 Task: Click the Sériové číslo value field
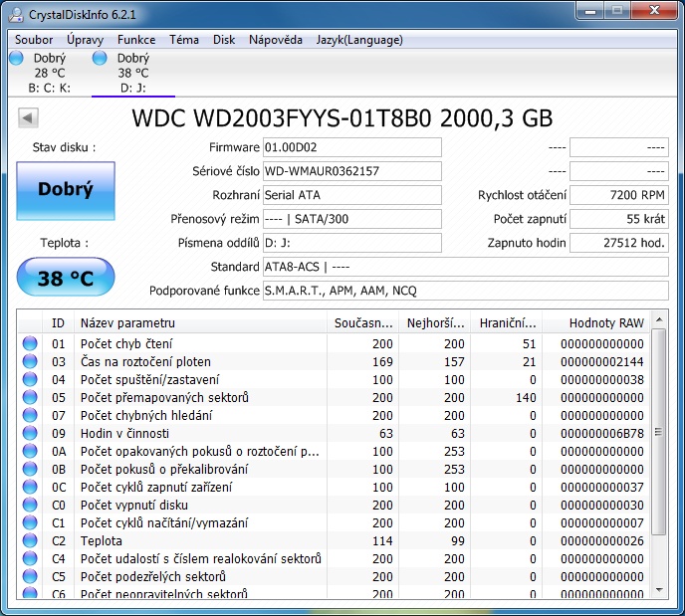[x=351, y=171]
